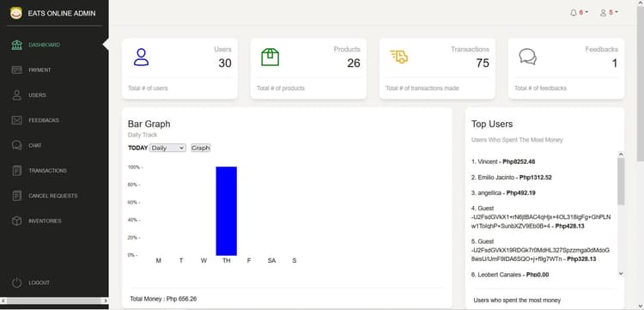Click the Chat bubble icon in sidebar

(17, 145)
